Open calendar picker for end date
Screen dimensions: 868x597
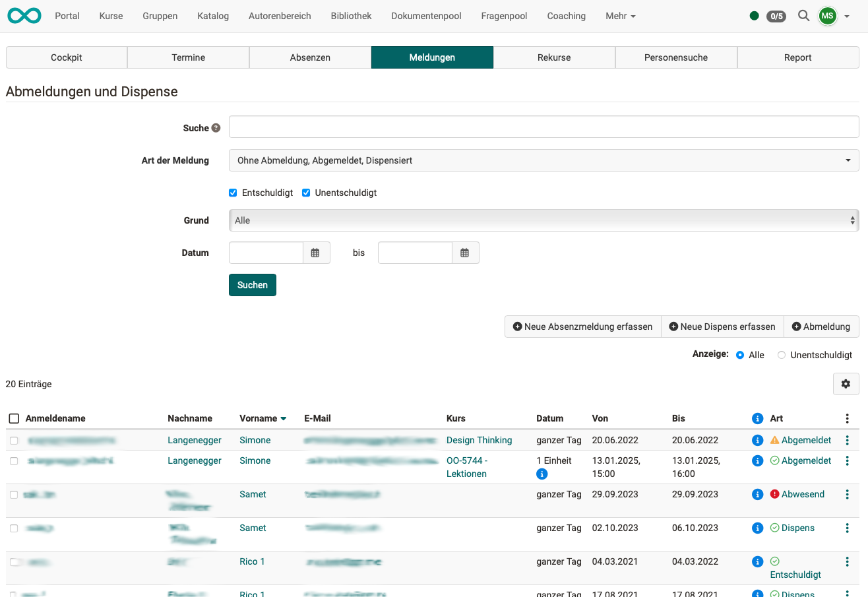coord(465,253)
